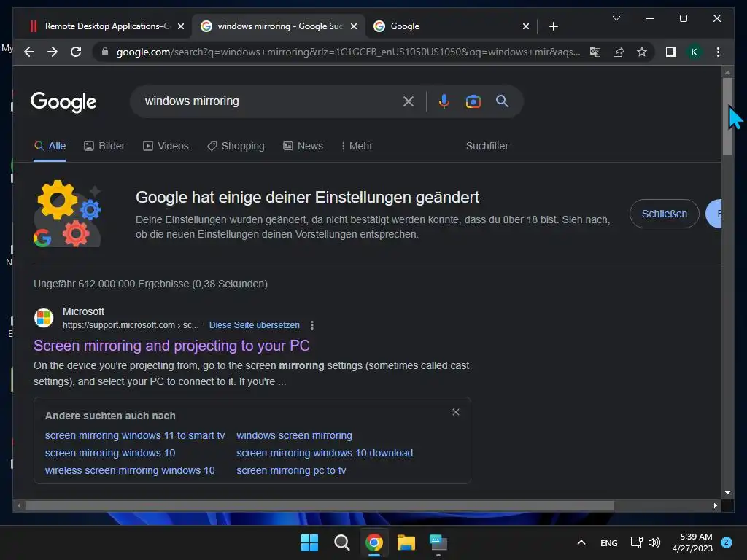Submit search with magnifier icon
This screenshot has width=747, height=560.
coord(502,101)
